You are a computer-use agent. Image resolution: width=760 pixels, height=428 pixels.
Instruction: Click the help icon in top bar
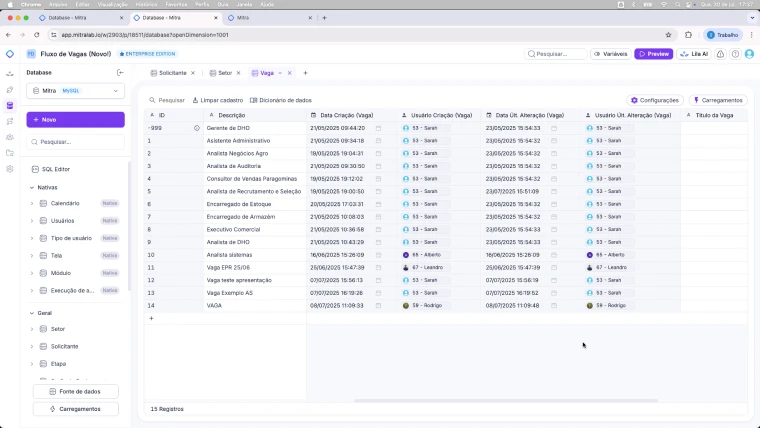point(735,54)
